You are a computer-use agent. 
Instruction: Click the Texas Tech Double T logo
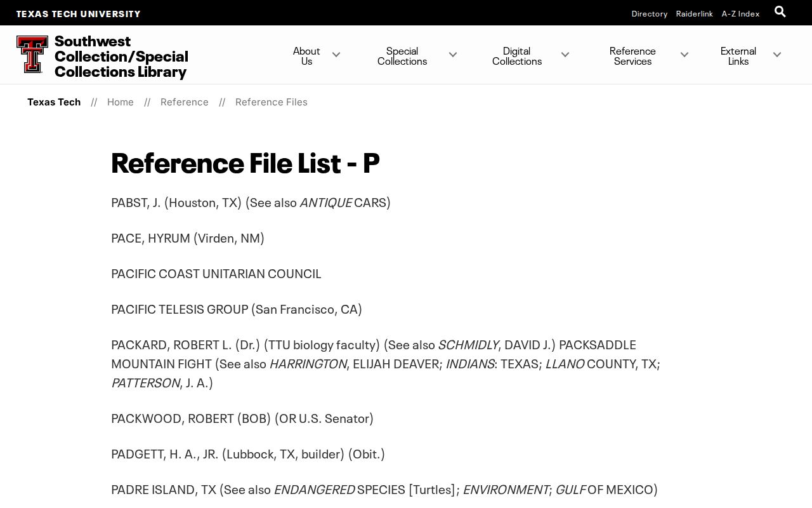[32, 54]
